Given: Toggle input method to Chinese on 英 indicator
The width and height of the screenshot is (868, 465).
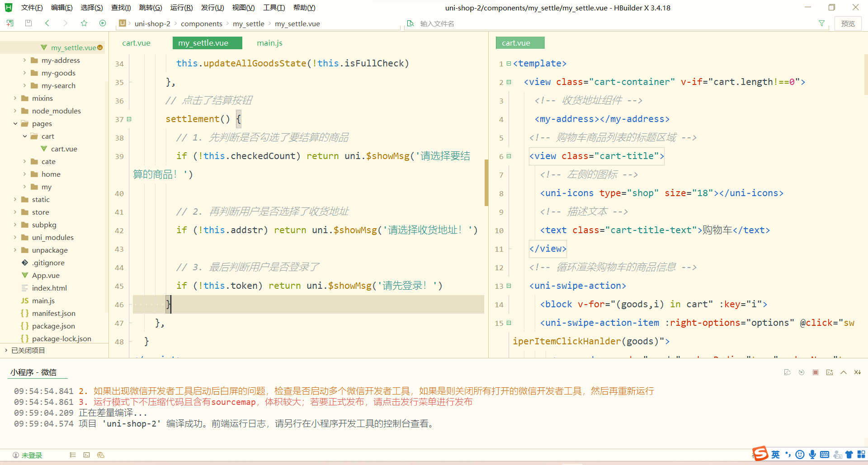Looking at the screenshot, I should click(x=775, y=455).
